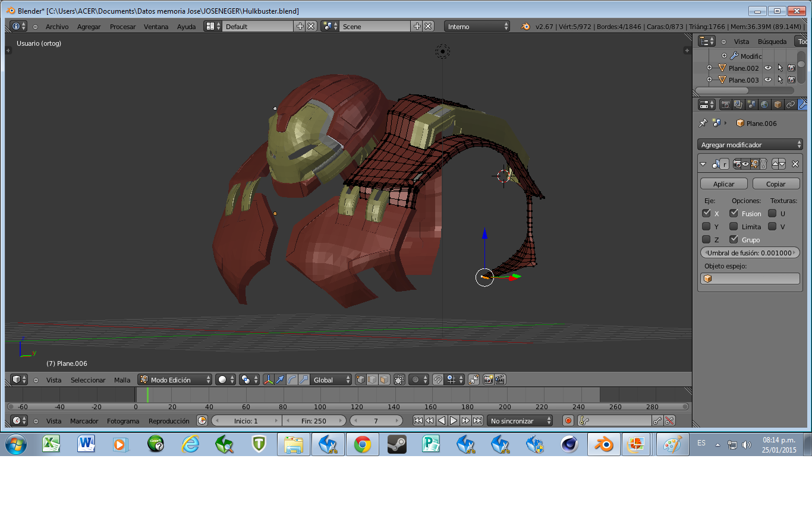Expand the Plane.003 tree item
The width and height of the screenshot is (812, 525).
click(x=709, y=80)
